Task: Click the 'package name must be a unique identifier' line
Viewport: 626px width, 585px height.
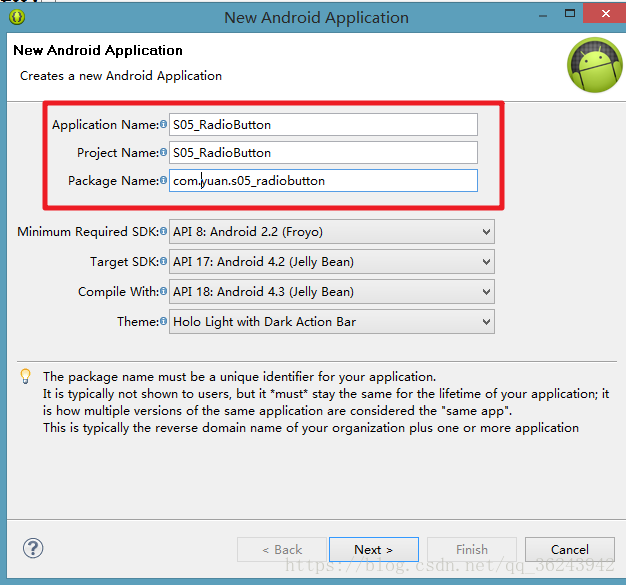Action: 240,377
